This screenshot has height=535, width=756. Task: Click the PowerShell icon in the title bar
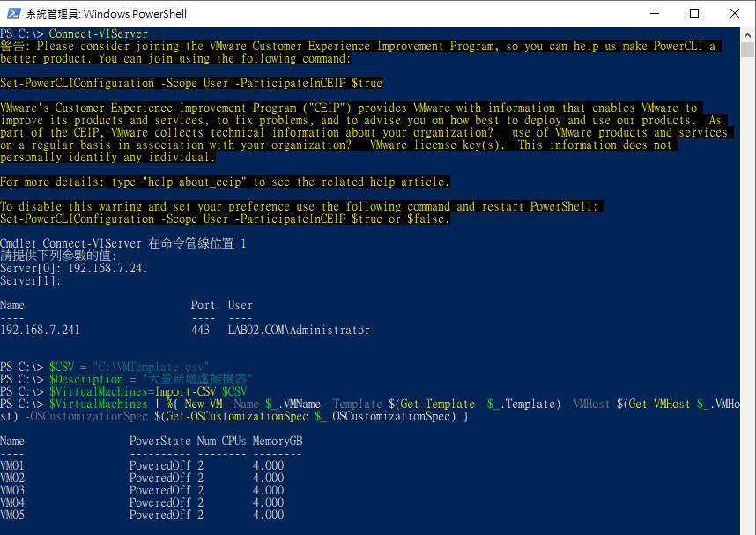coord(13,13)
